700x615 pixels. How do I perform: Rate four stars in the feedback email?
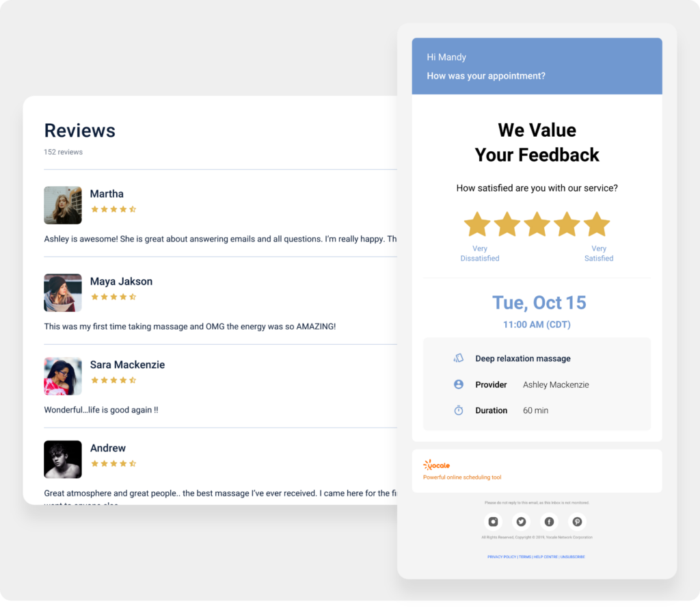pyautogui.click(x=567, y=224)
